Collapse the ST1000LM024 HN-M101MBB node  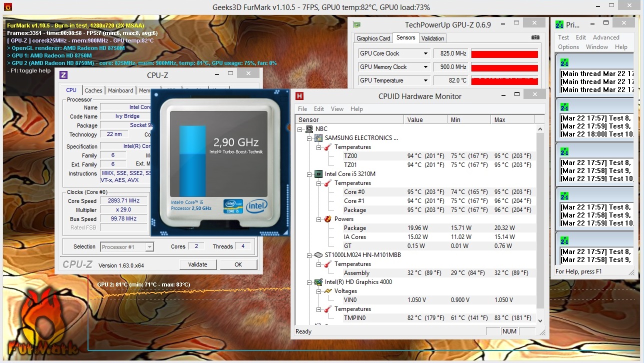pyautogui.click(x=309, y=255)
